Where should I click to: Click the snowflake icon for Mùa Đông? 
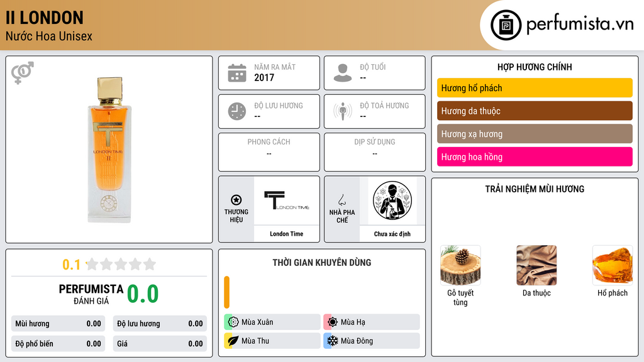[333, 341]
